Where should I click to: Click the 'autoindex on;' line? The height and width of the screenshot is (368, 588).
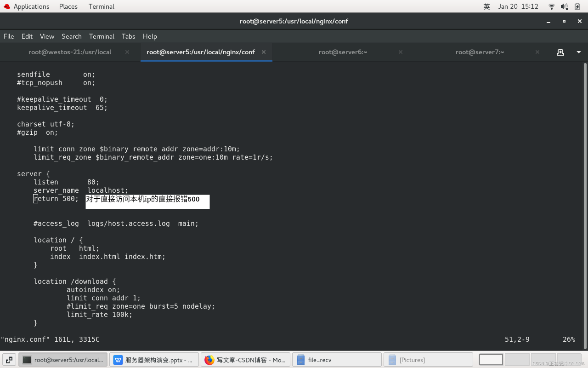click(93, 290)
